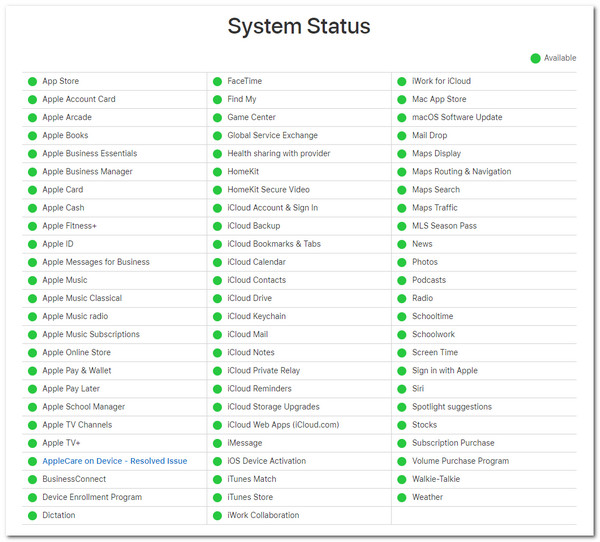Select the Apple Arcade entry
The image size is (600, 542).
pyautogui.click(x=67, y=117)
